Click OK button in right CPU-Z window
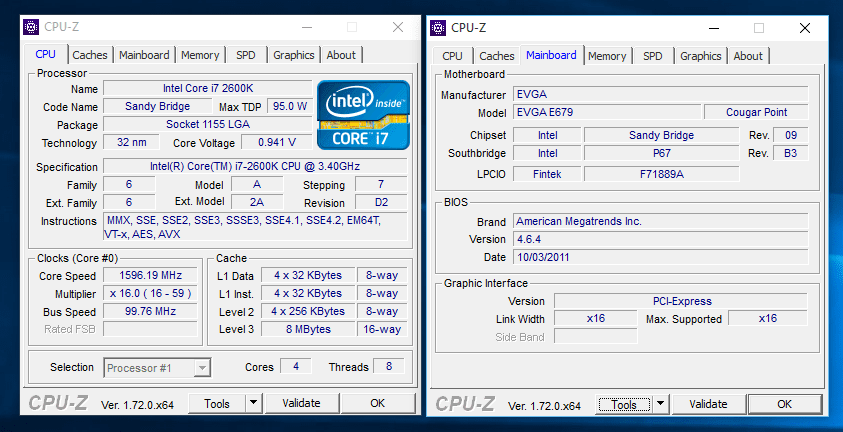Image resolution: width=843 pixels, height=432 pixels. coord(784,404)
